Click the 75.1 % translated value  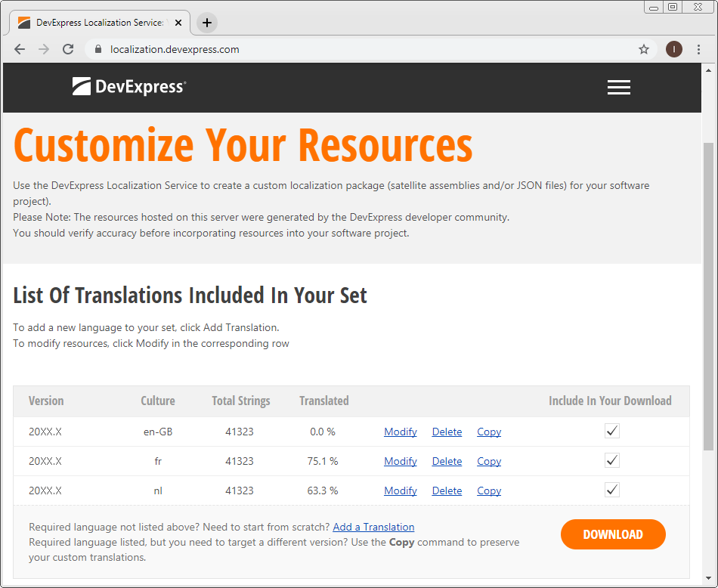tap(323, 461)
